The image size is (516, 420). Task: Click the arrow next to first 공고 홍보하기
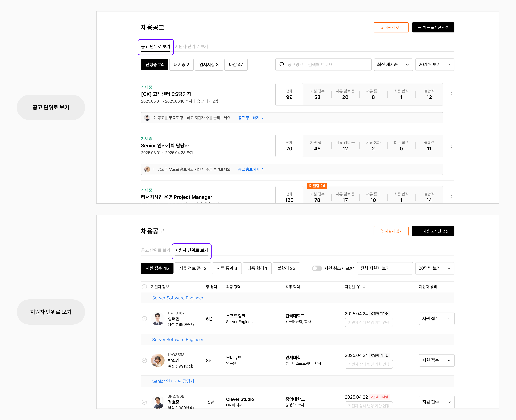pos(263,118)
